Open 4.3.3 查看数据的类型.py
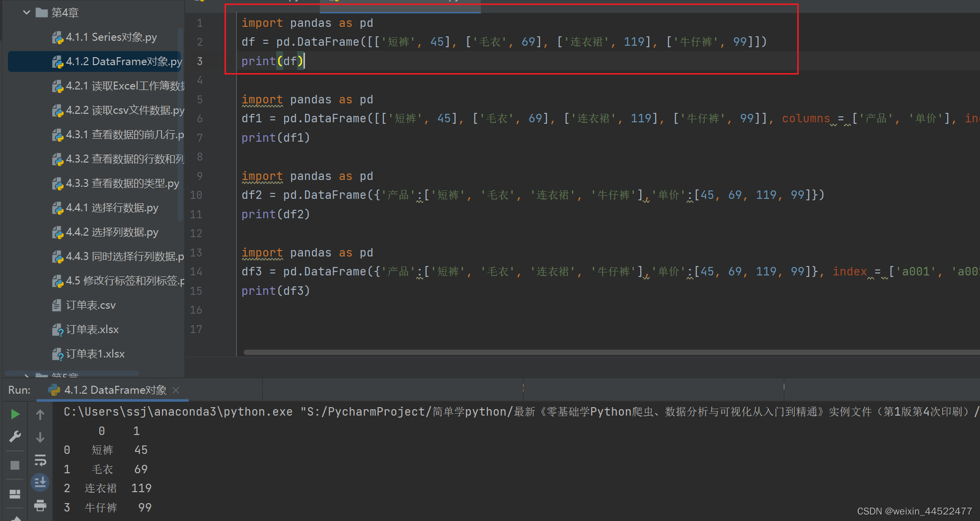This screenshot has width=980, height=521. (x=122, y=183)
